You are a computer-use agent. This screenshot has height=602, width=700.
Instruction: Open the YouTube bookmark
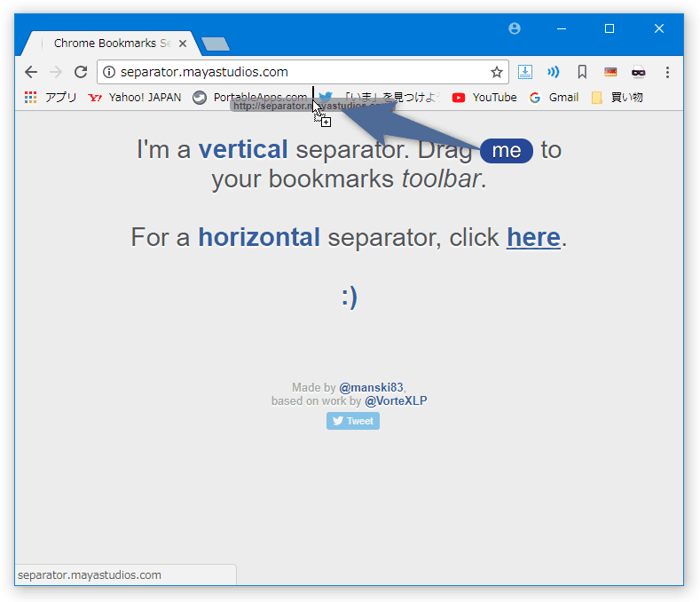point(484,98)
